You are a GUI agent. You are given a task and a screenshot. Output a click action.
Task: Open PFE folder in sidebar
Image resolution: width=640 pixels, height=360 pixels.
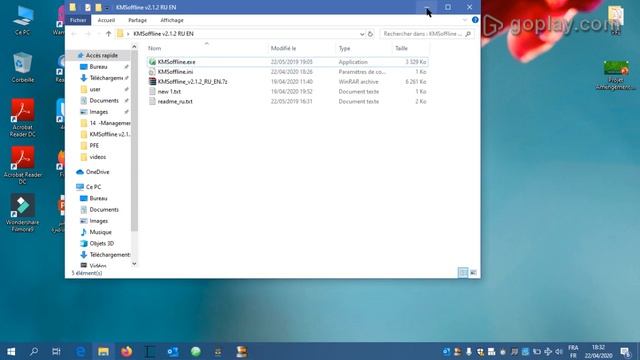[x=94, y=145]
